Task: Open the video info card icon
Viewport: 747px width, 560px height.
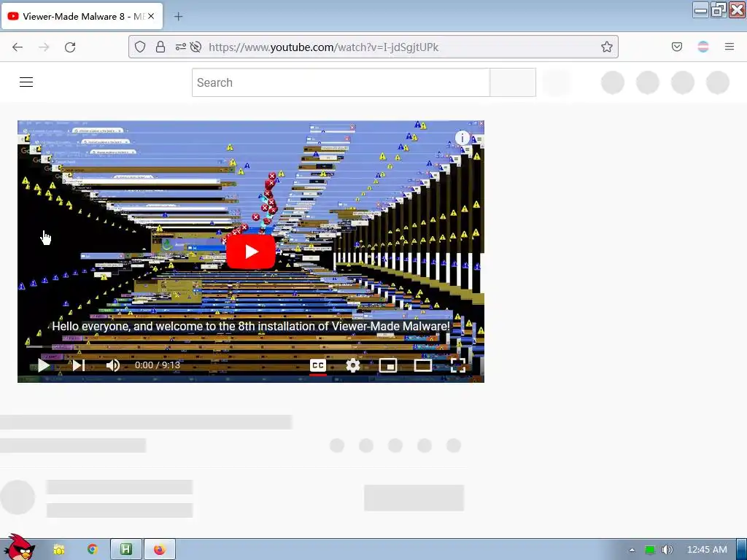Action: [462, 138]
